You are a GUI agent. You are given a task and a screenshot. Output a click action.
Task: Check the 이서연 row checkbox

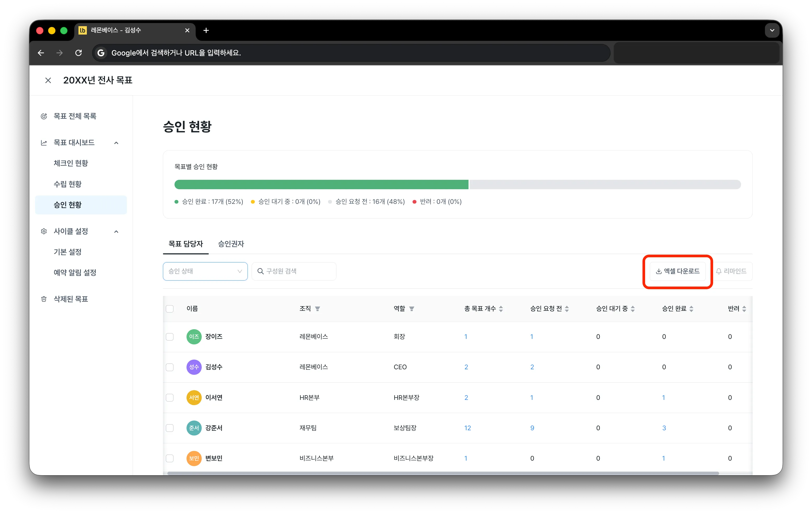click(170, 398)
